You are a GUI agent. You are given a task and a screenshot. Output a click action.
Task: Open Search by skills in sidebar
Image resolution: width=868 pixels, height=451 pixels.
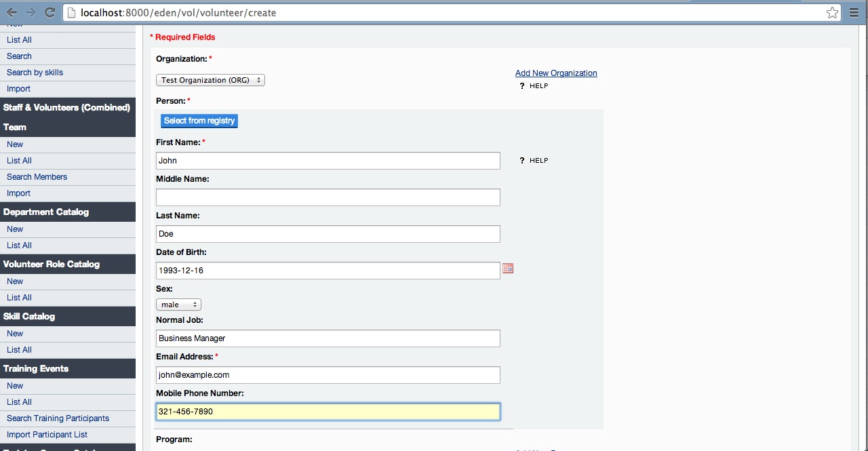(x=35, y=73)
